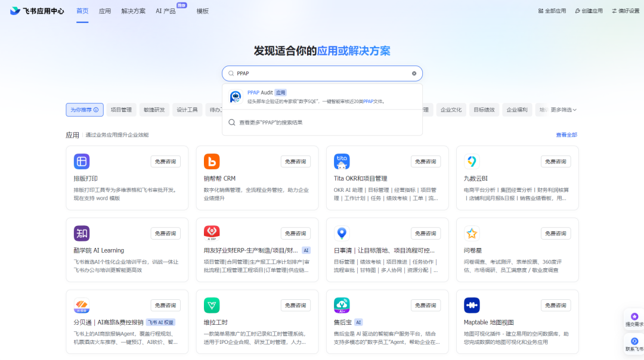The height and width of the screenshot is (360, 644).
Task: Switch to the 应用 tab
Action: click(105, 11)
